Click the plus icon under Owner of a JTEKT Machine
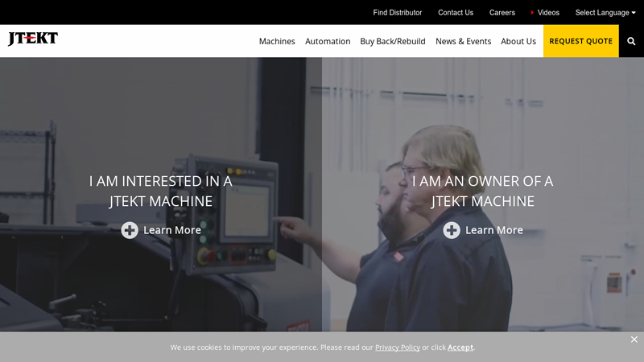644x362 pixels. pyautogui.click(x=452, y=230)
